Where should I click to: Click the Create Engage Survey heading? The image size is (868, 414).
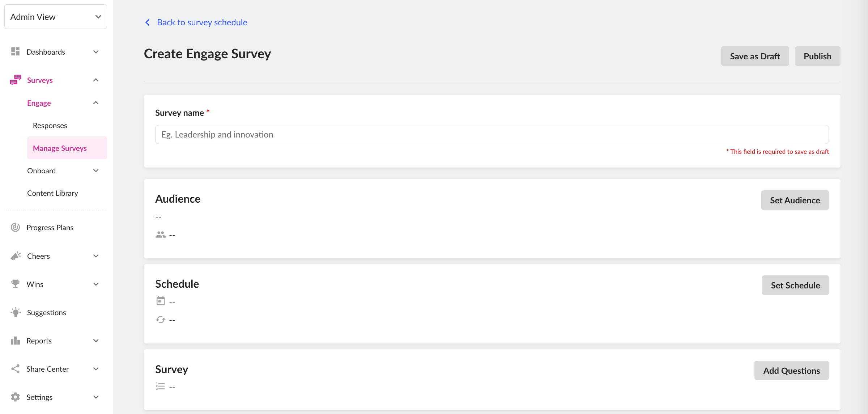[x=207, y=54]
